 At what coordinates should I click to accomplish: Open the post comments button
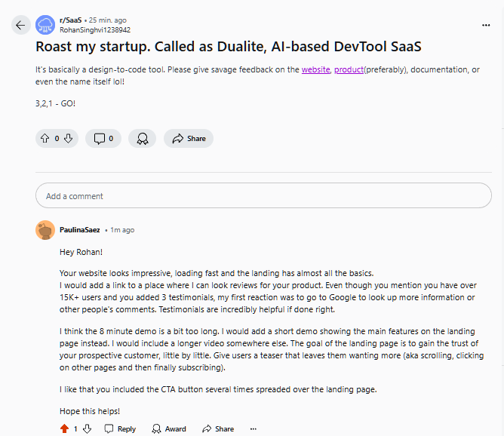click(x=103, y=139)
